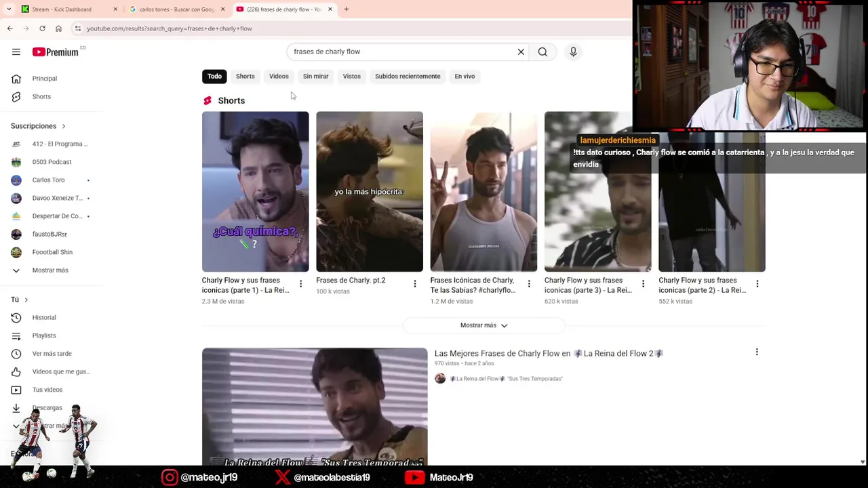The height and width of the screenshot is (488, 868).
Task: Select the Shorts filter chip
Action: click(245, 76)
